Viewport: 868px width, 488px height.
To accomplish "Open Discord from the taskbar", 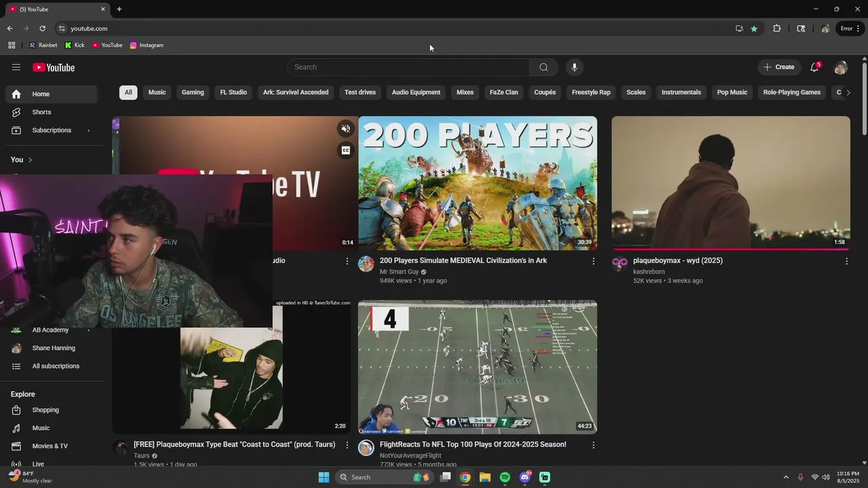I will (x=525, y=477).
